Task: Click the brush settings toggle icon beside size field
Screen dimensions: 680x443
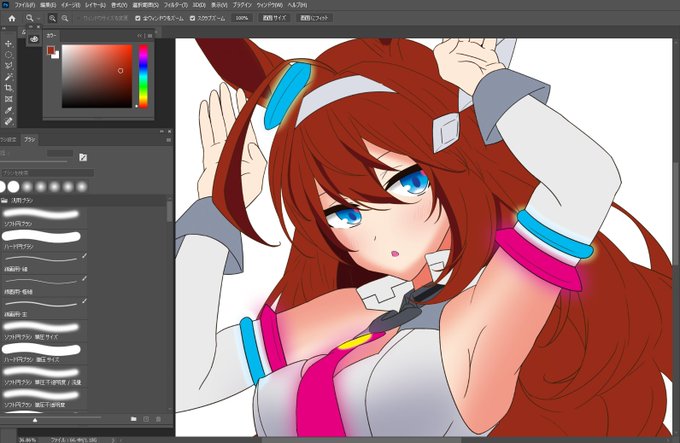Action: (x=83, y=157)
